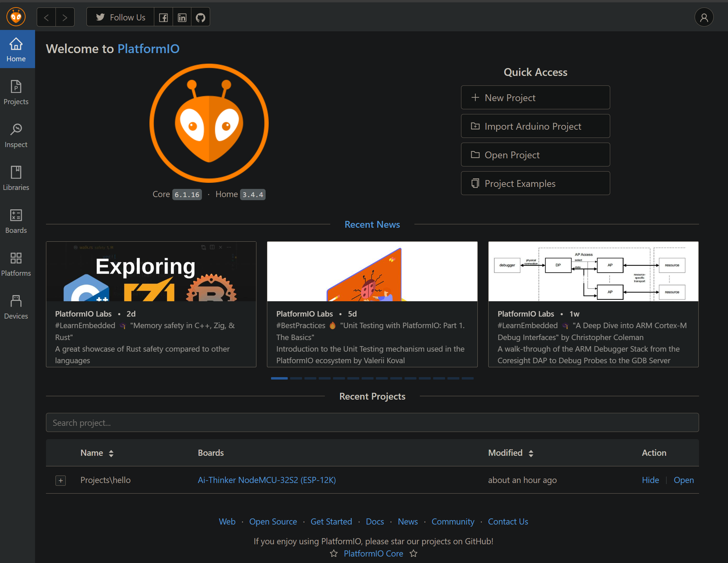Click the LinkedIn icon in toolbar
728x563 pixels.
click(182, 17)
